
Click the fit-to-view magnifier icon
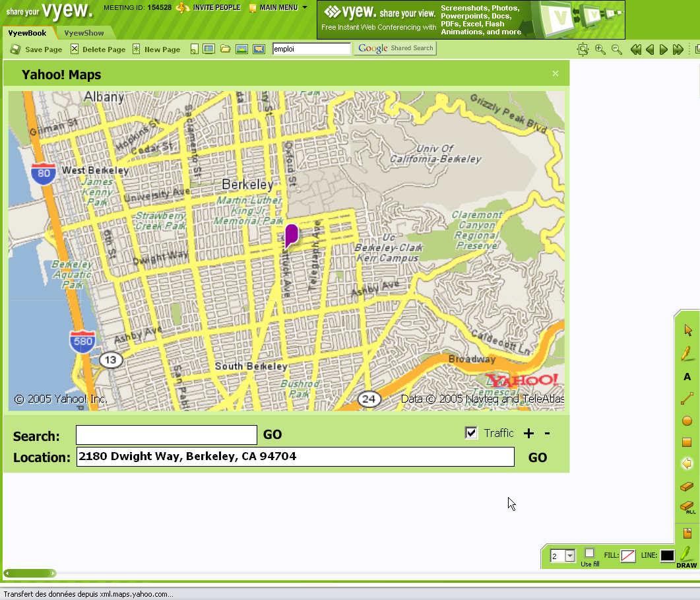coord(583,49)
